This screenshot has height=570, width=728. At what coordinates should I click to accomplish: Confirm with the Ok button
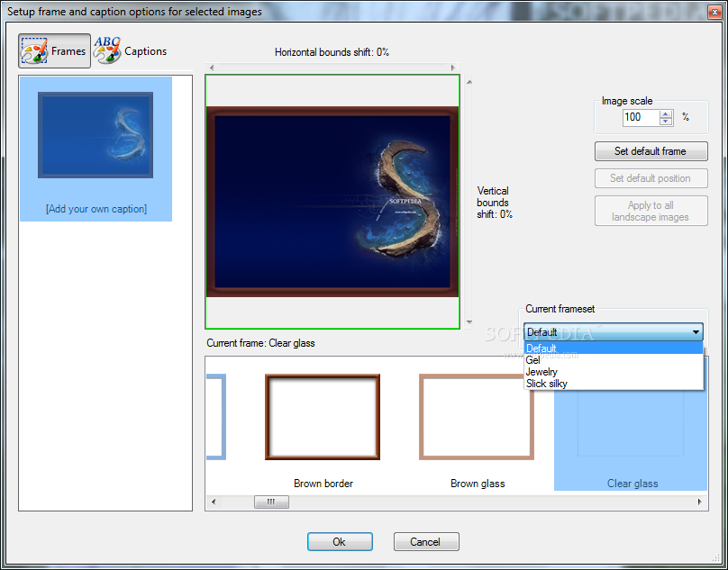(340, 542)
